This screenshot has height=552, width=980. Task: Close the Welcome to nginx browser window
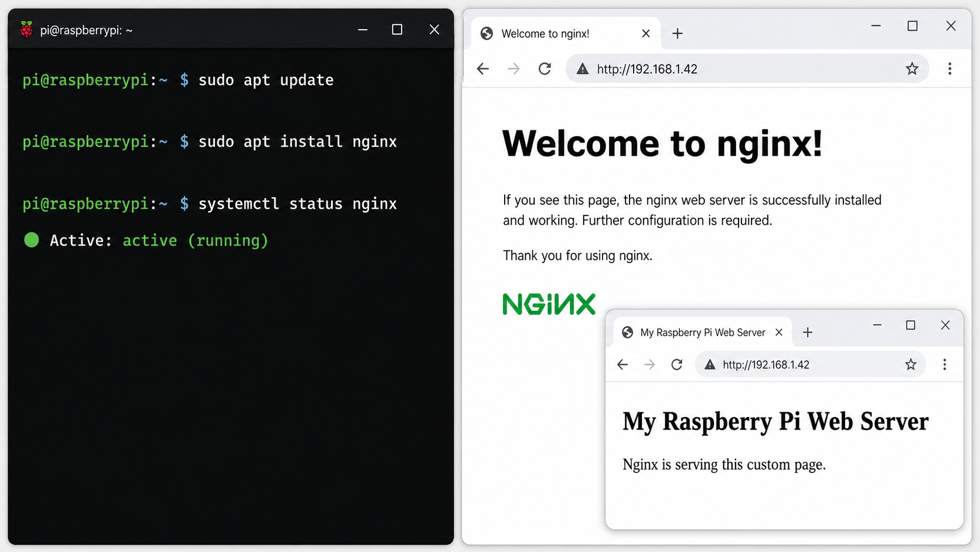click(951, 26)
